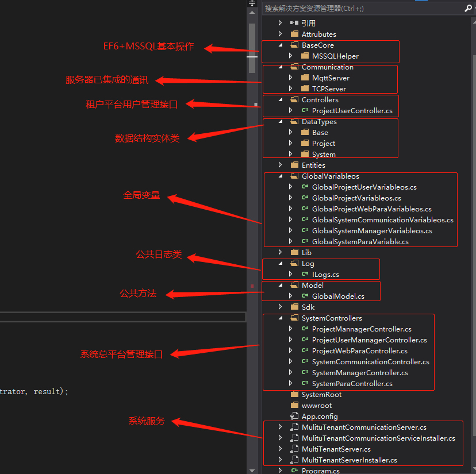Click the wwwroot folder icon
This screenshot has width=476, height=474.
pos(294,406)
